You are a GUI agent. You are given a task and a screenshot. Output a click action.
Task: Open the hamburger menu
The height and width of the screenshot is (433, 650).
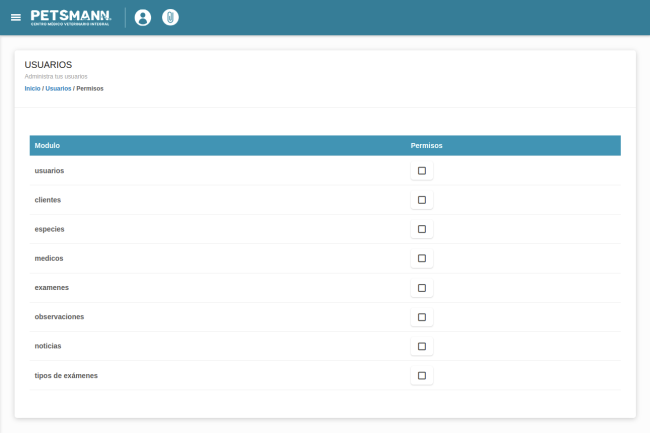pyautogui.click(x=15, y=17)
